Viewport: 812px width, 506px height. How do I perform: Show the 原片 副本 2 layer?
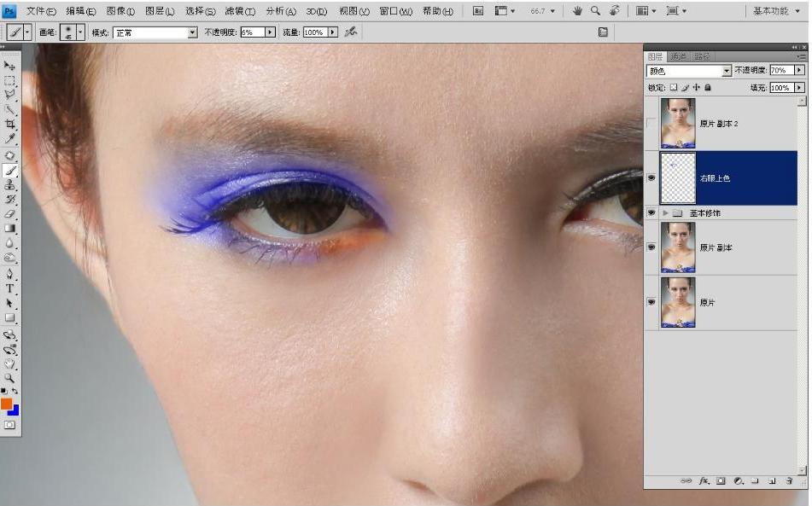(651, 123)
